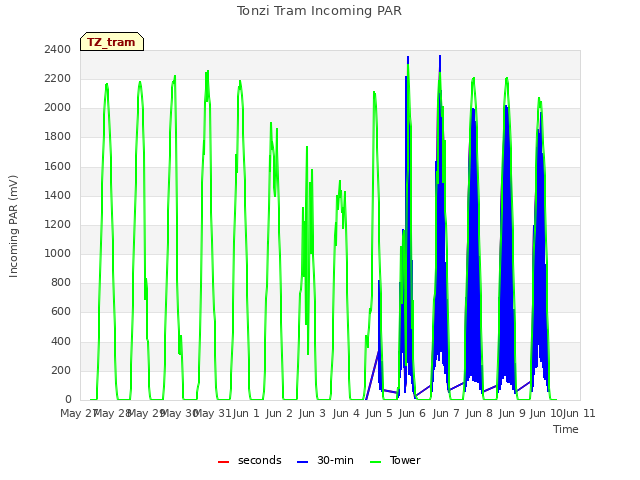Click the 2400 y-axis tick label
This screenshot has height=480, width=640.
pyautogui.click(x=58, y=49)
